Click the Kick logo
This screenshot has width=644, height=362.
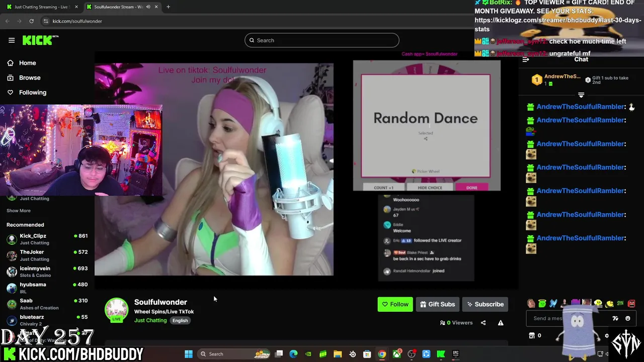coord(40,40)
